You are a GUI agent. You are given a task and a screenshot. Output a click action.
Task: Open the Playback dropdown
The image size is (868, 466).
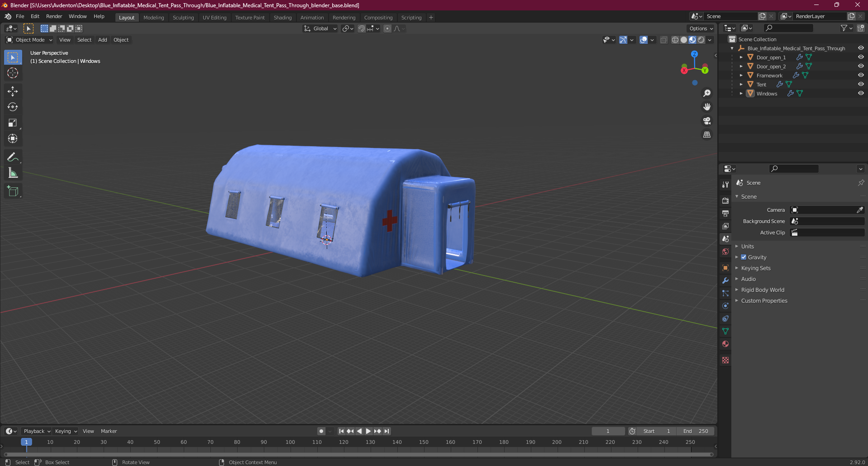37,431
